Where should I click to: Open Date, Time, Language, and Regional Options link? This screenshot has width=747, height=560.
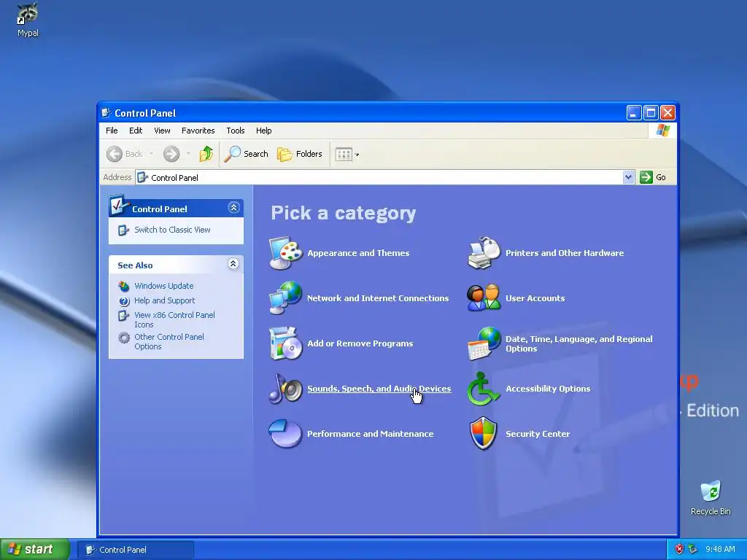[x=578, y=343]
